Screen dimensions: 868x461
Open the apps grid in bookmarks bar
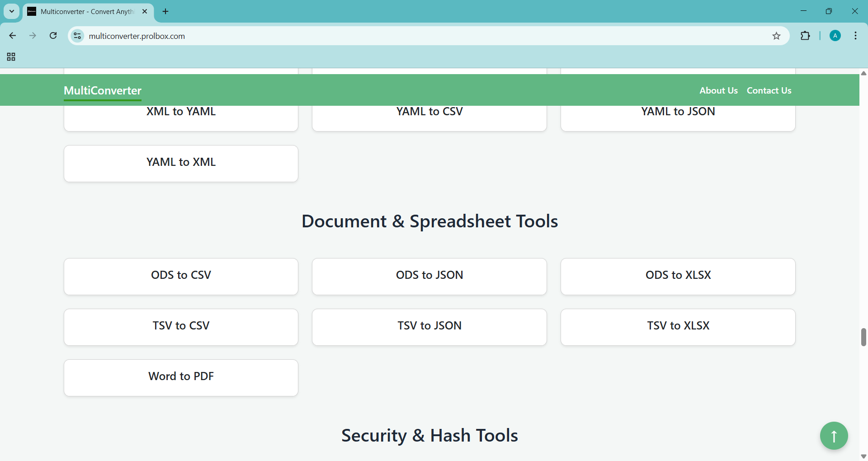click(x=11, y=57)
